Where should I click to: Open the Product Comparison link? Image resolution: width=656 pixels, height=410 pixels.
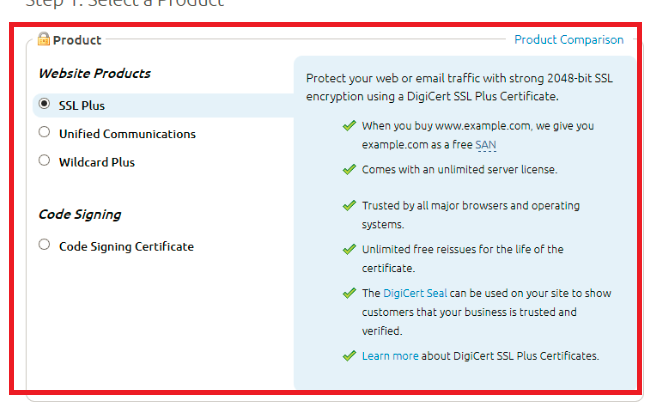[x=568, y=40]
